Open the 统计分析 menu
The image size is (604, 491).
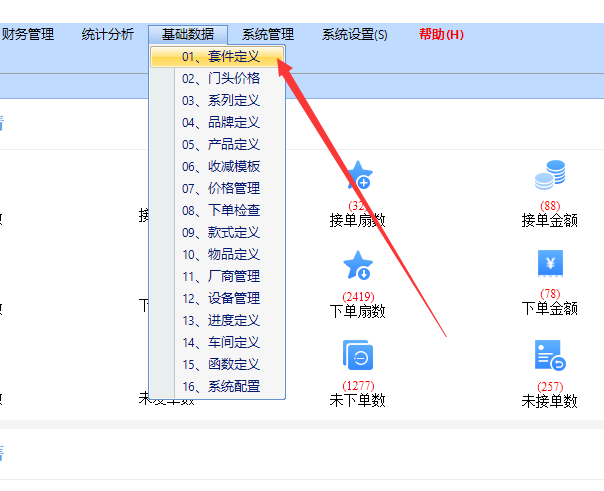(108, 35)
